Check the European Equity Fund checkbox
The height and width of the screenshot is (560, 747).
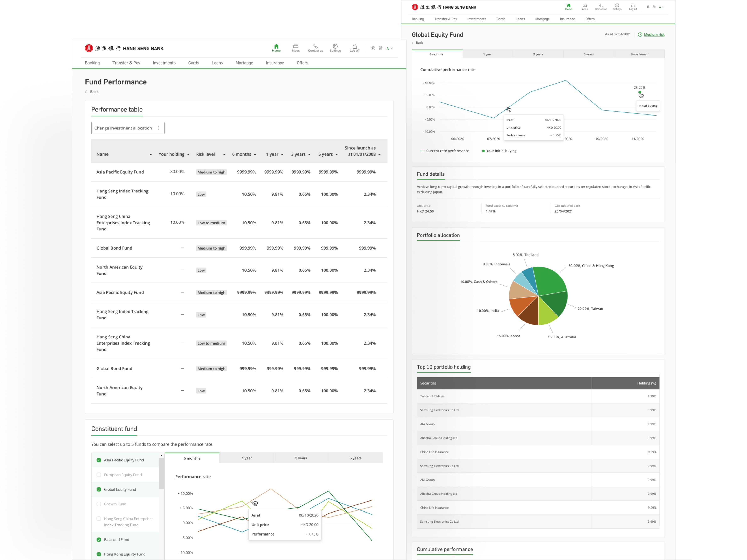pos(99,475)
